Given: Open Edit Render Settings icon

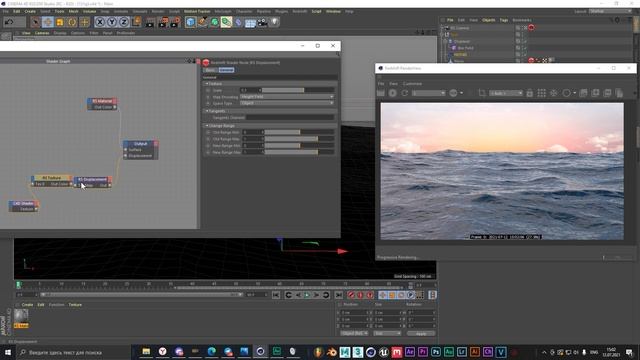Looking at the screenshot, I should coord(176,22).
